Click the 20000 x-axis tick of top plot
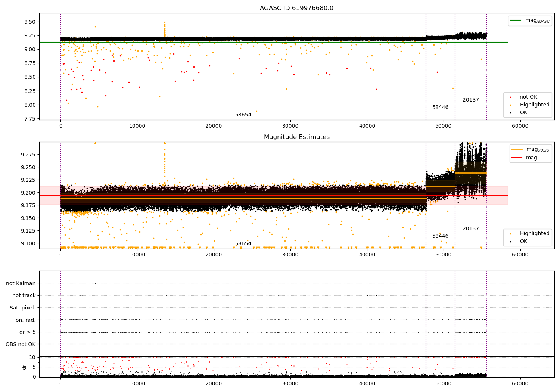The width and height of the screenshot is (560, 392). (214, 126)
